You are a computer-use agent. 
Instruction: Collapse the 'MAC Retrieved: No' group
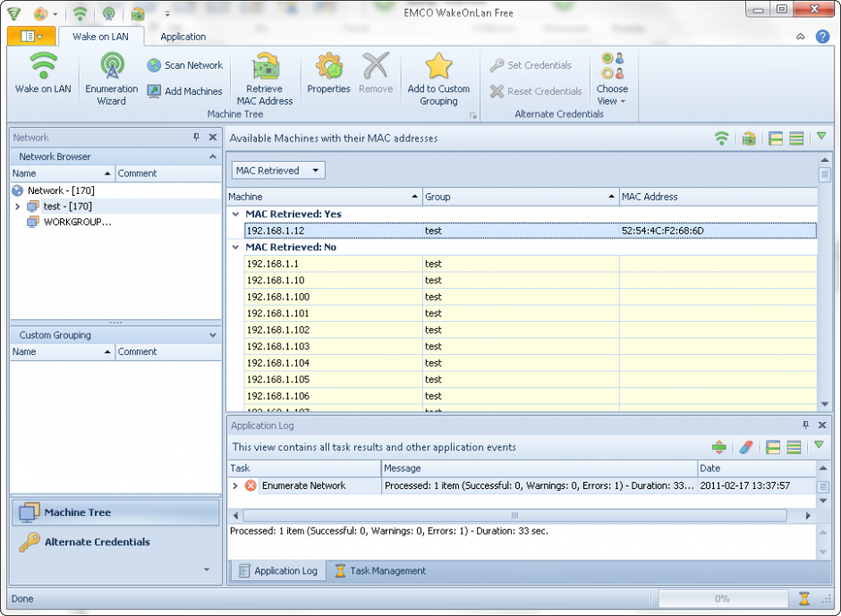click(235, 247)
